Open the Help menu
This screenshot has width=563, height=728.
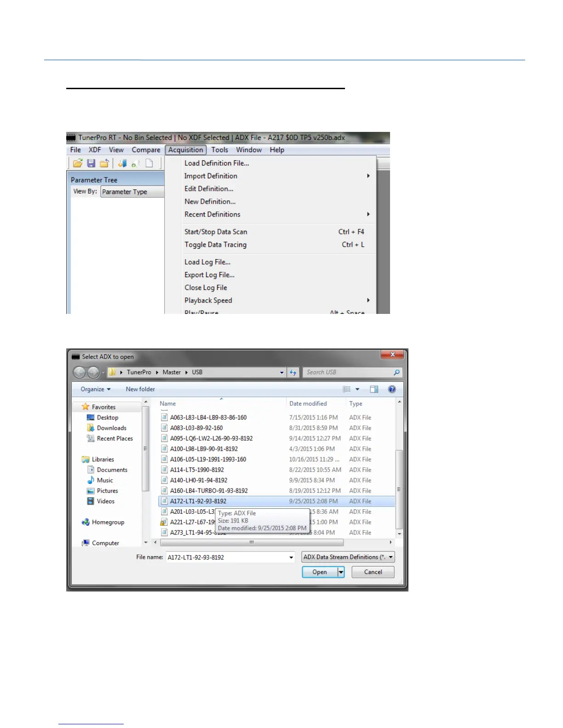click(x=277, y=150)
